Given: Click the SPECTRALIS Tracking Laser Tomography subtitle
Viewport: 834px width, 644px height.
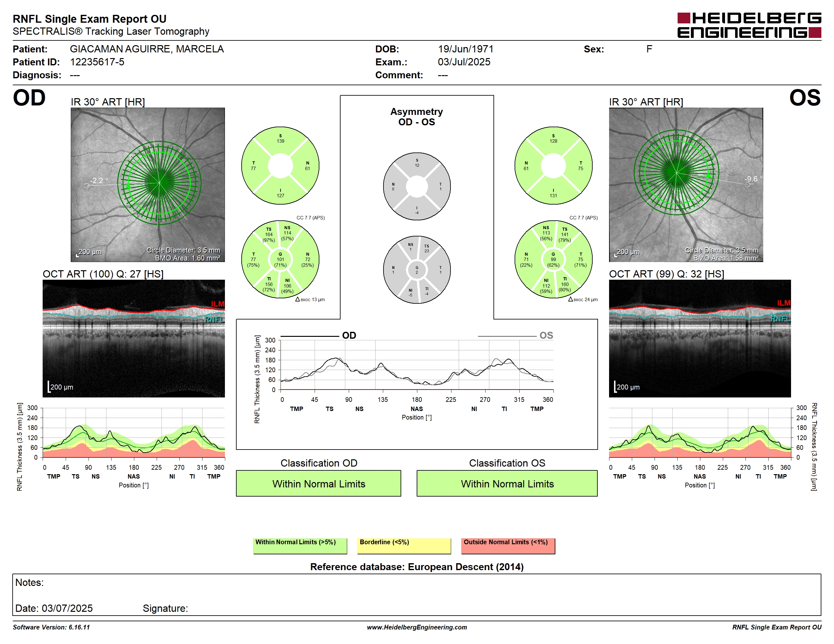Looking at the screenshot, I should 111,31.
